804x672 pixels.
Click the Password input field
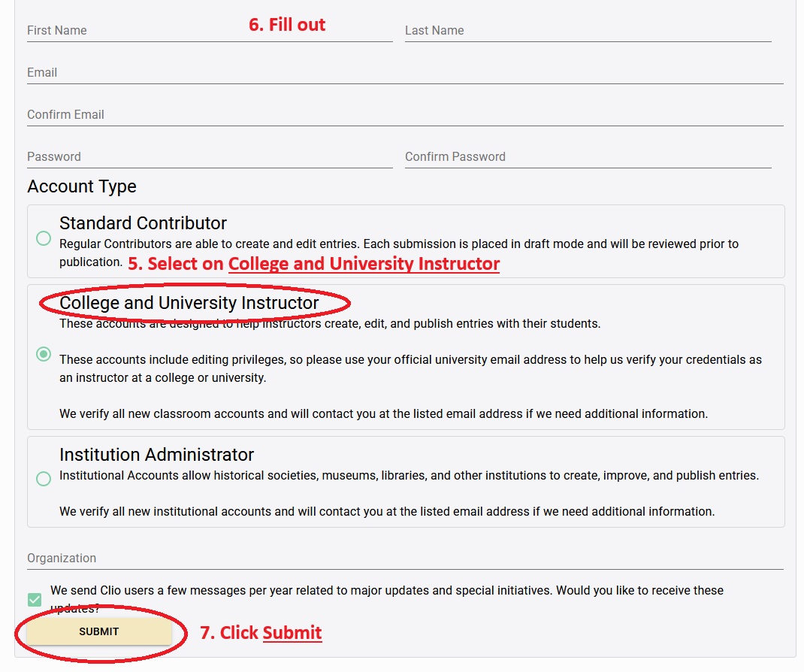210,157
